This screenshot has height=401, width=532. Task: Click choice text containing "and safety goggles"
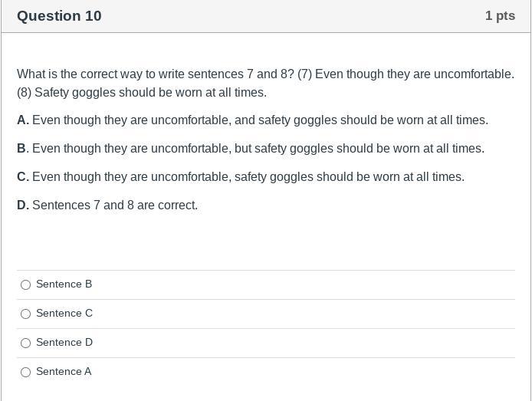[260, 120]
